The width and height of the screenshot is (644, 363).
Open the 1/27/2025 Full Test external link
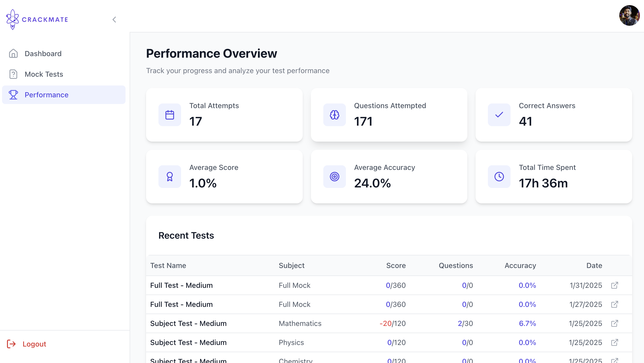click(614, 304)
